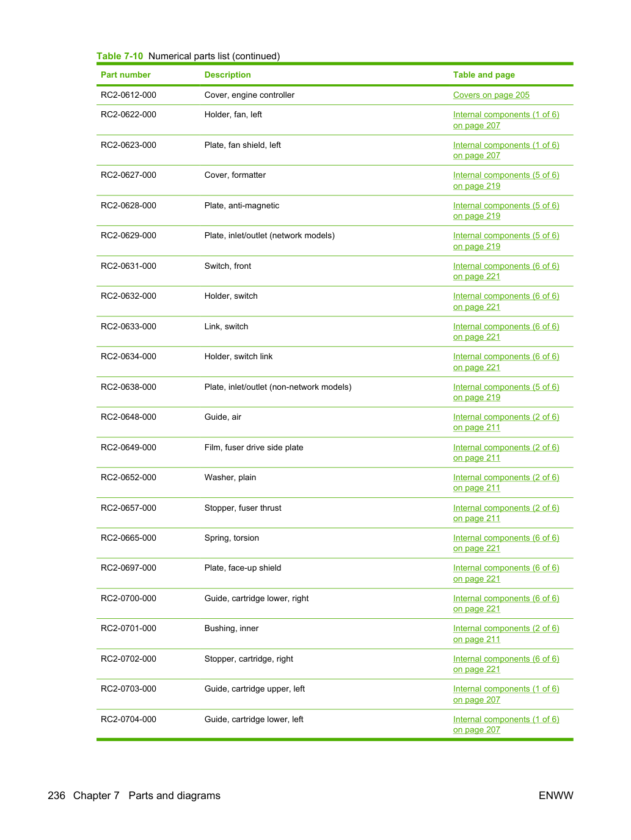This screenshot has width=631, height=840.
Task: Click the page link for Holder, switch link
Action: point(506,362)
